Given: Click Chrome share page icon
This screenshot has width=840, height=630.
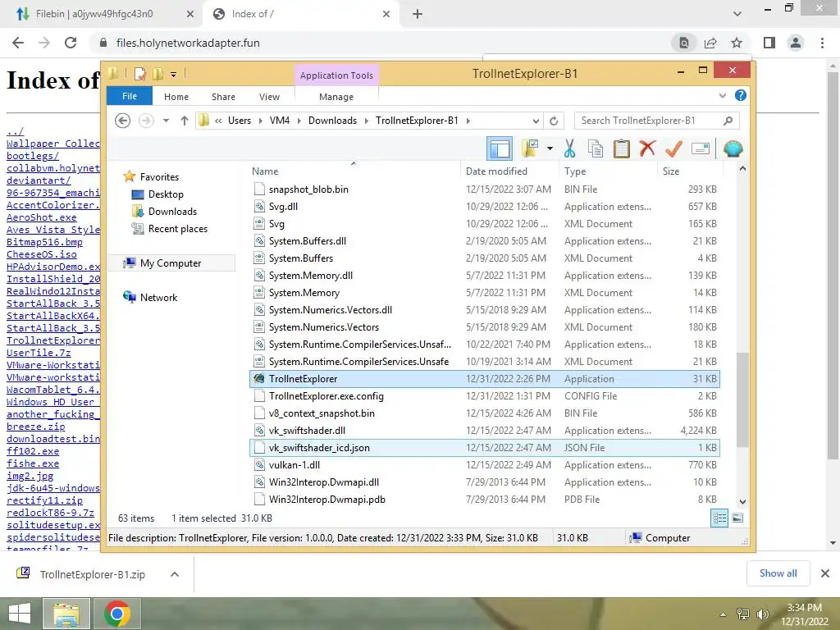Looking at the screenshot, I should (710, 43).
